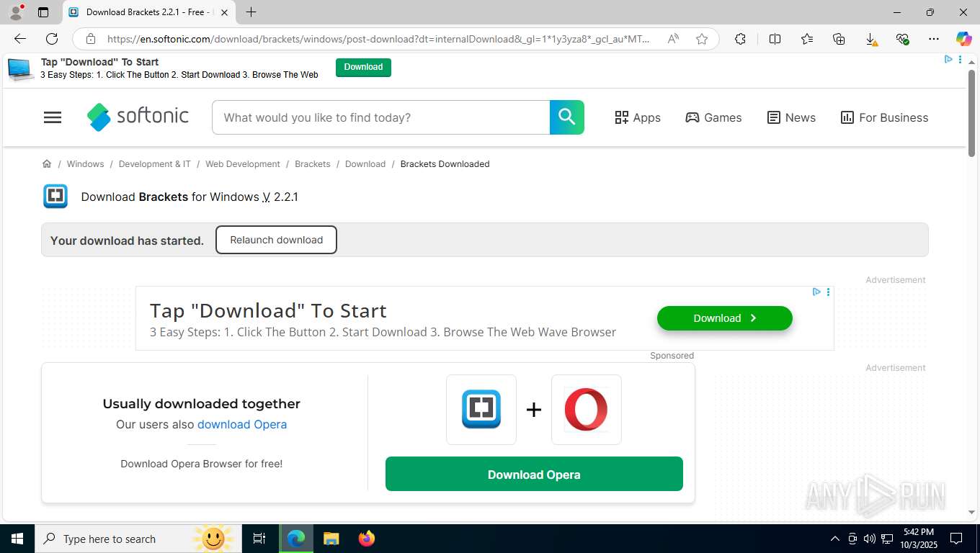
Task: Add this page to favorites star
Action: (702, 39)
